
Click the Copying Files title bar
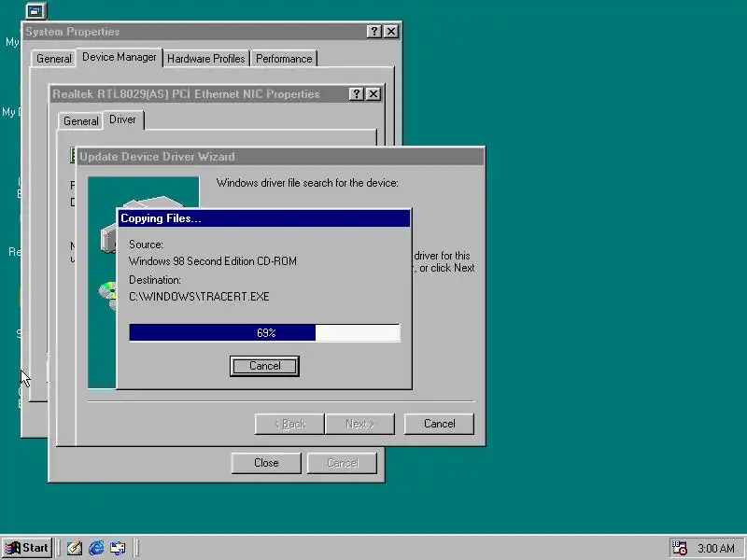tap(263, 218)
